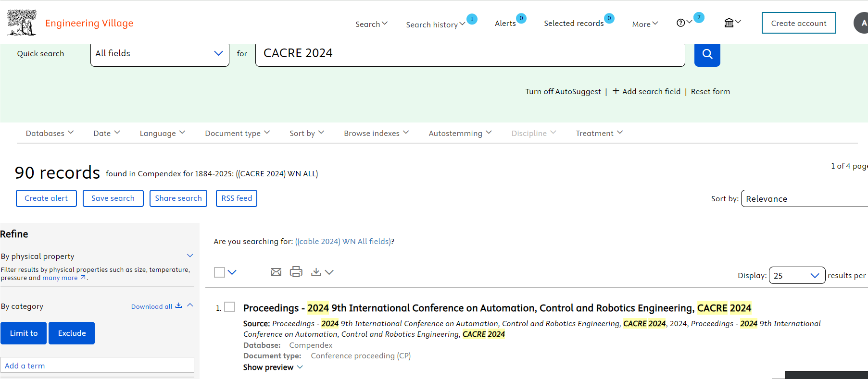Open the Sort by filter in options bar
Viewport: 868px width, 379px height.
(x=307, y=133)
